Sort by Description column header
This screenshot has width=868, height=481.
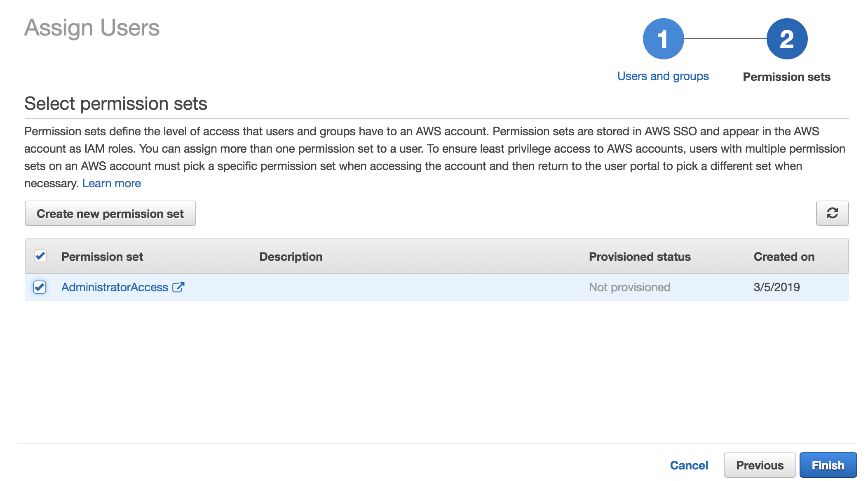tap(291, 257)
